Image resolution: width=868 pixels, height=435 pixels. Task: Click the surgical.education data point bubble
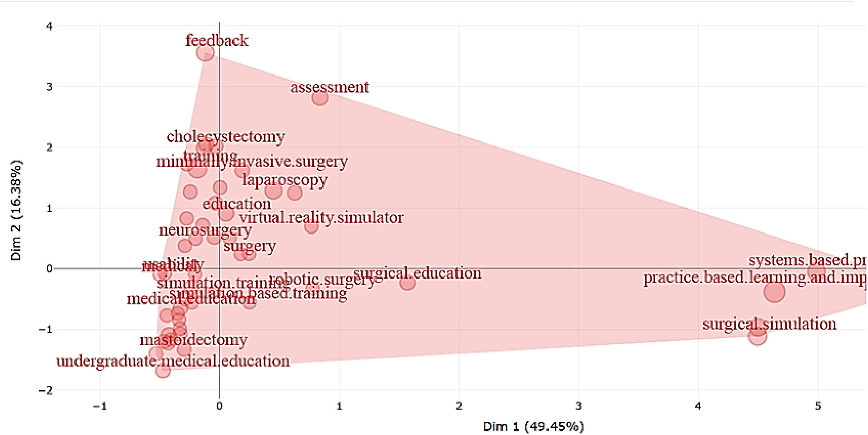pyautogui.click(x=407, y=283)
